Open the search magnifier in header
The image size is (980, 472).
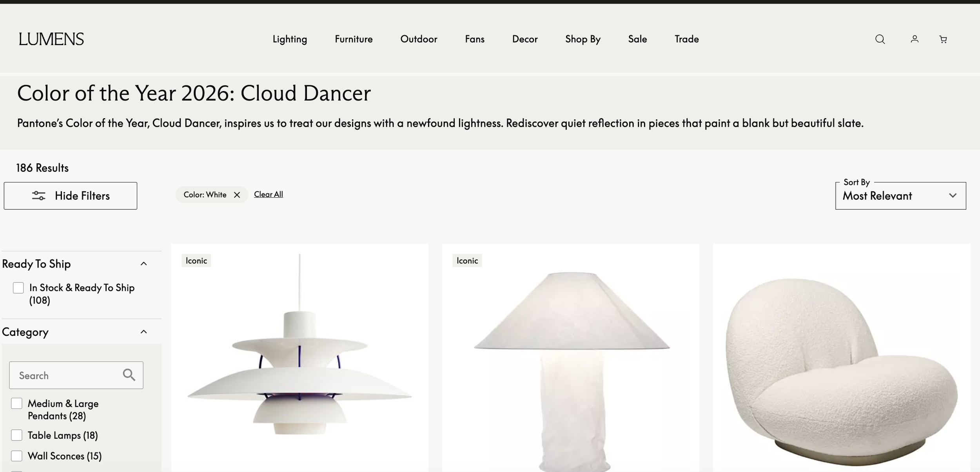click(880, 39)
